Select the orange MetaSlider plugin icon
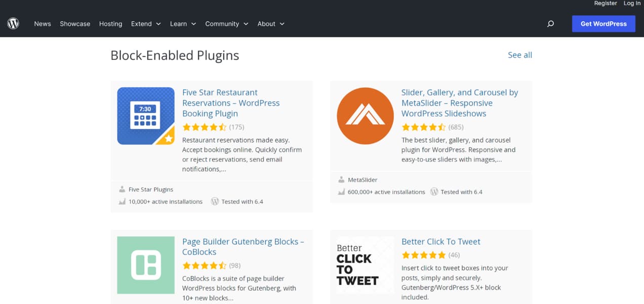This screenshot has width=644, height=304. pos(365,116)
